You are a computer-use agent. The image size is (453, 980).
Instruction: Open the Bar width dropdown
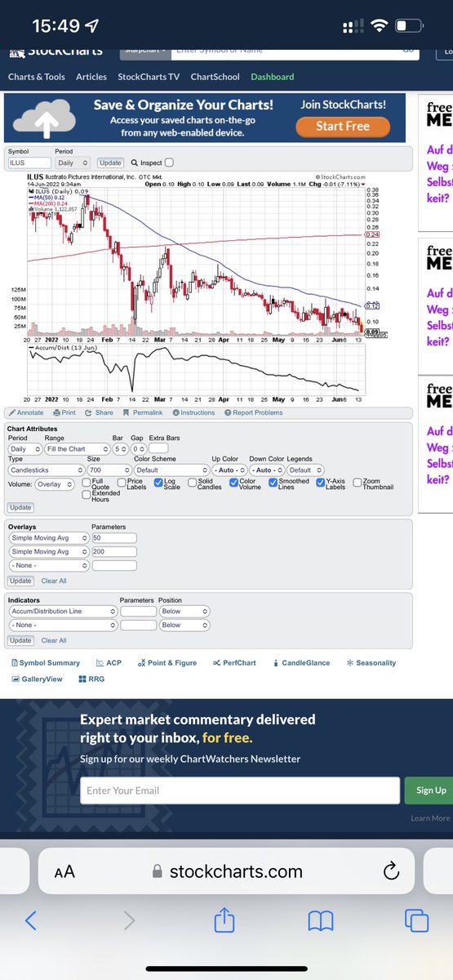[x=119, y=449]
